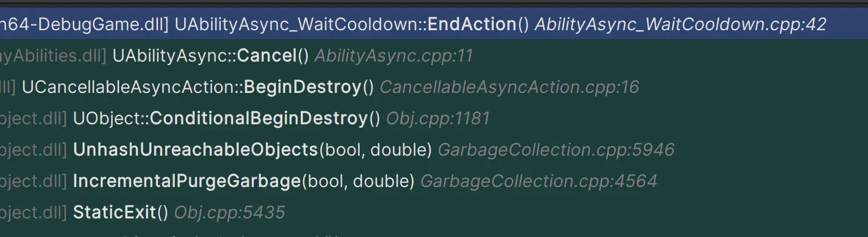Click the GarbageCollection.cpp:4564 source location
The height and width of the screenshot is (237, 868).
538,181
